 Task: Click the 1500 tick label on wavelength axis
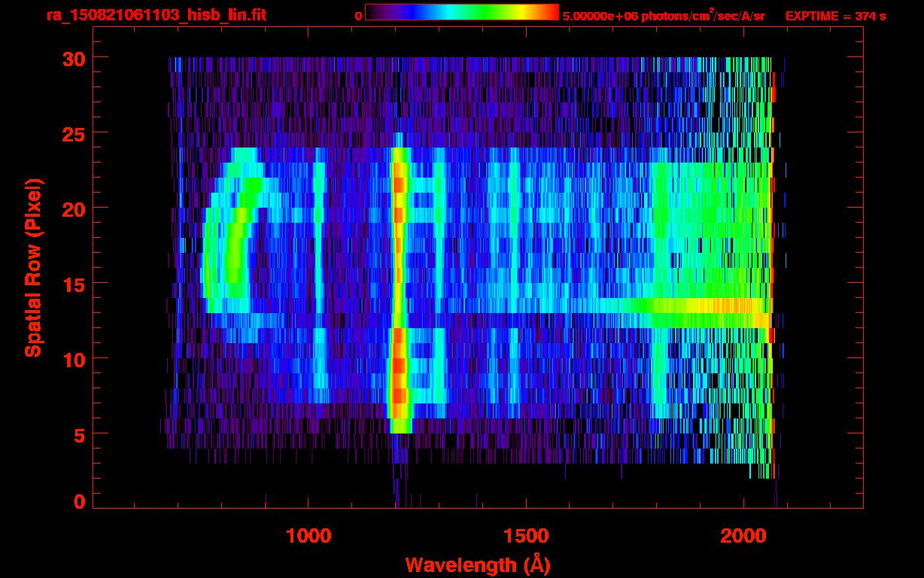525,536
